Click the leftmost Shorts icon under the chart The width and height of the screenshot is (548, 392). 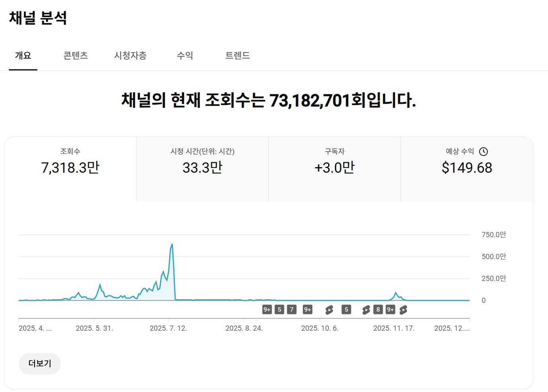[x=329, y=310]
